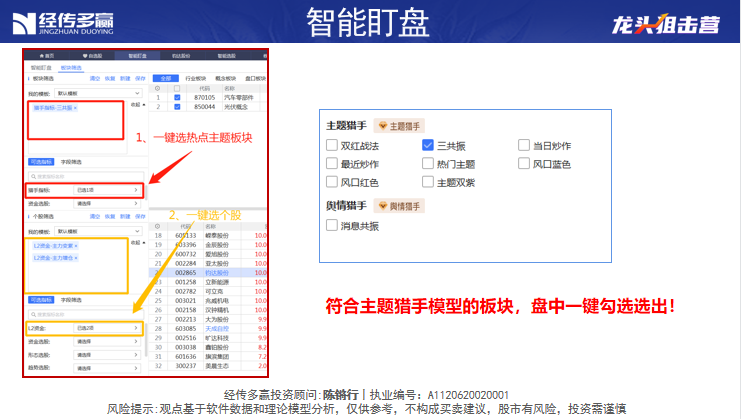Select stock row 002284 亚太股份

(208, 263)
